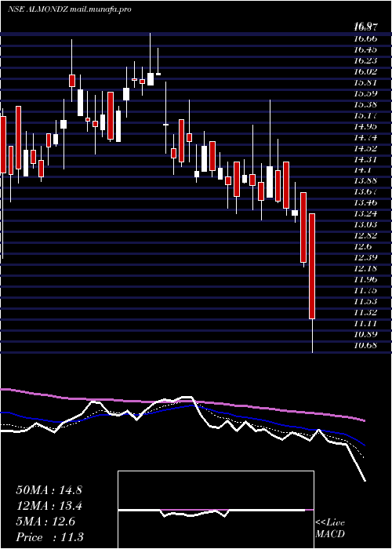
Task: Select the 5MA : 12.6 readout
Action: (45, 522)
